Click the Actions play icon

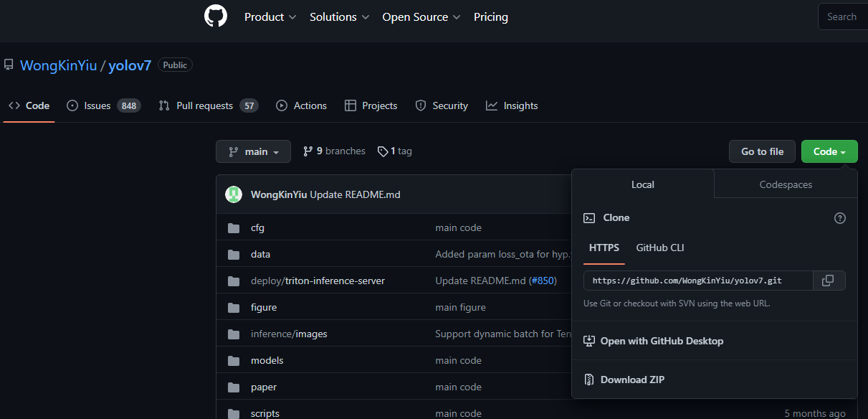(282, 105)
